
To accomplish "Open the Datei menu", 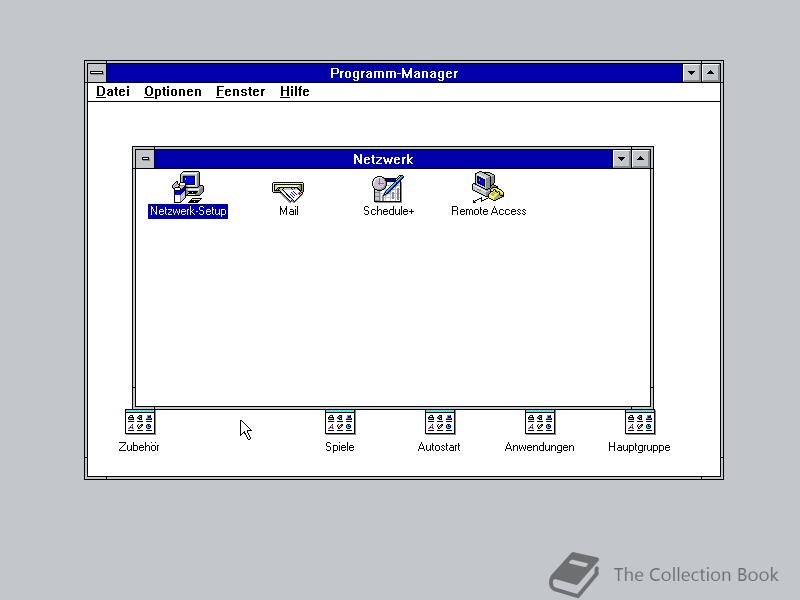I will (x=113, y=91).
